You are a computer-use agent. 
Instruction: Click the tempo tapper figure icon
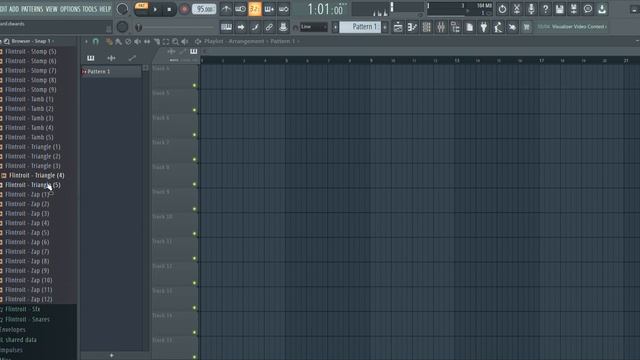click(x=498, y=27)
